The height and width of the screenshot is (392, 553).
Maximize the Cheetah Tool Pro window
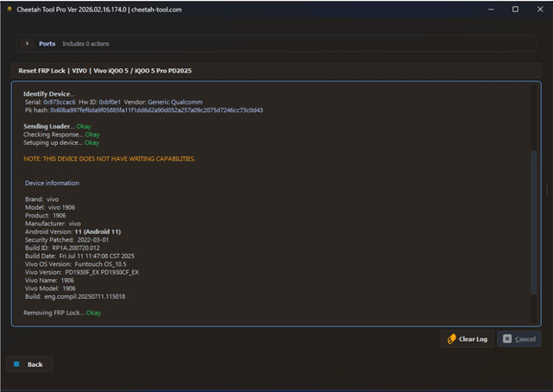point(515,9)
